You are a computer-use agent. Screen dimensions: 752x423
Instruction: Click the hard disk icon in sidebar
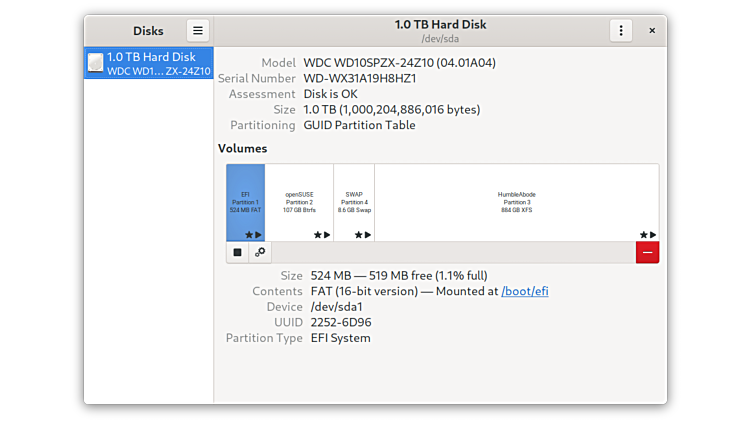(95, 63)
